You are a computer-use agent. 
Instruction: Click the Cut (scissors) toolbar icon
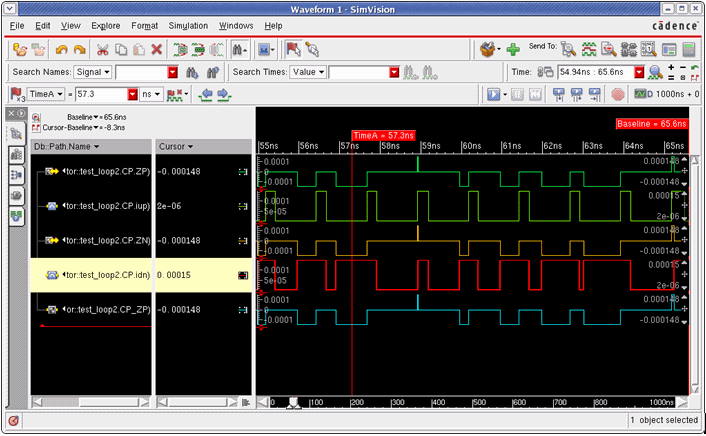tap(102, 49)
